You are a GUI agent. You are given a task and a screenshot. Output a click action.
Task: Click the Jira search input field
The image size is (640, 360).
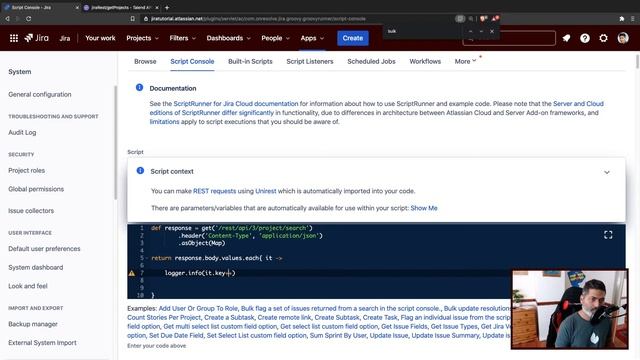(509, 38)
